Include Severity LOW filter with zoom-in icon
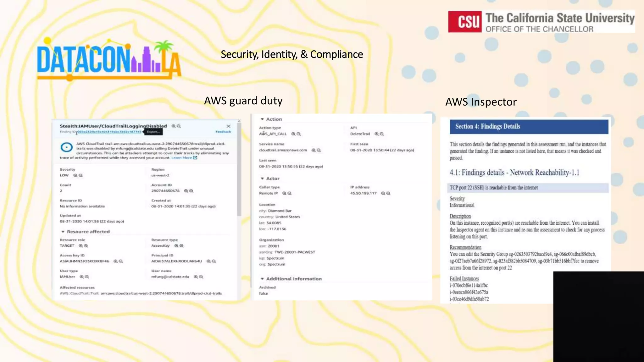This screenshot has width=644, height=362. point(75,175)
